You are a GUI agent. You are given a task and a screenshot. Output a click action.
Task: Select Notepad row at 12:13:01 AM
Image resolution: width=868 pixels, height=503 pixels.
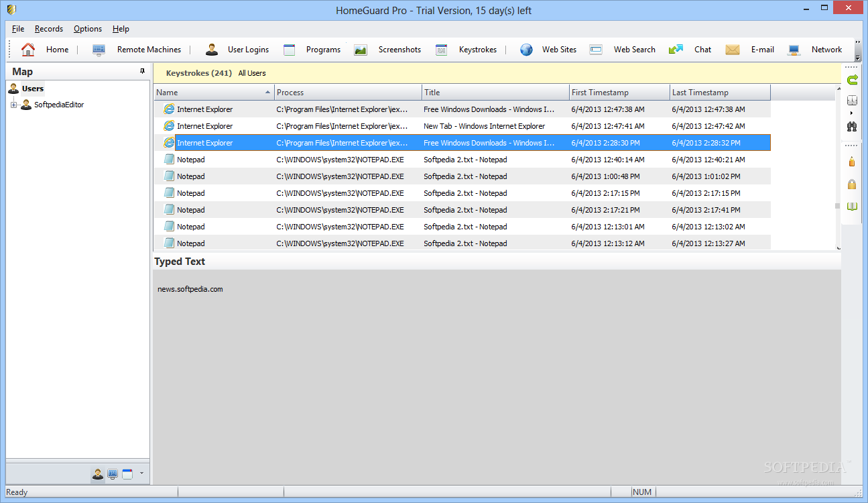click(462, 227)
